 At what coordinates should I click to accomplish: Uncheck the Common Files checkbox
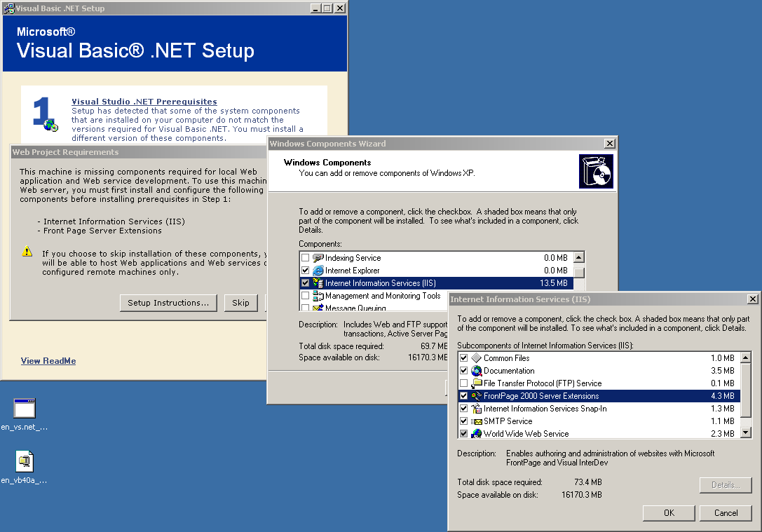pyautogui.click(x=463, y=358)
